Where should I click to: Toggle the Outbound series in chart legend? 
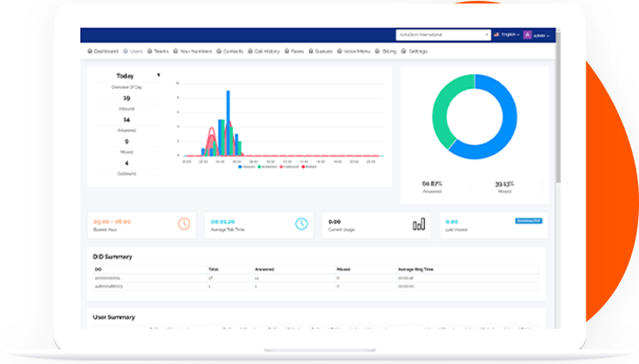coord(289,166)
